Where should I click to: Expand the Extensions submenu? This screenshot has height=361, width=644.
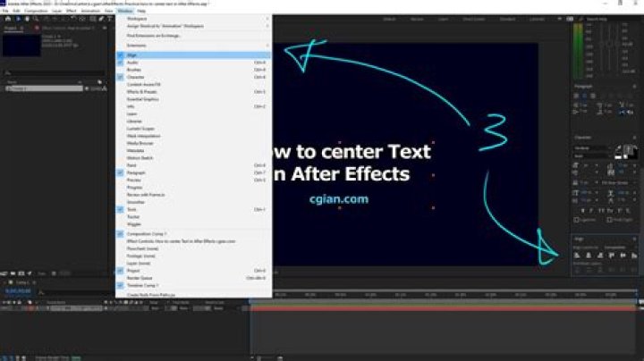pos(194,46)
